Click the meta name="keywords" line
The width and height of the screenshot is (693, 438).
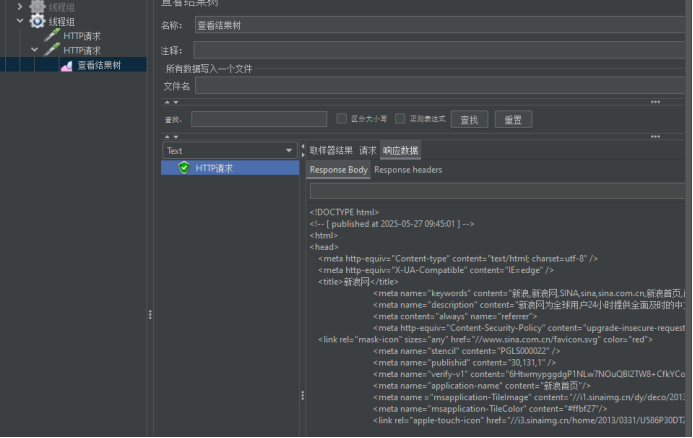point(529,293)
